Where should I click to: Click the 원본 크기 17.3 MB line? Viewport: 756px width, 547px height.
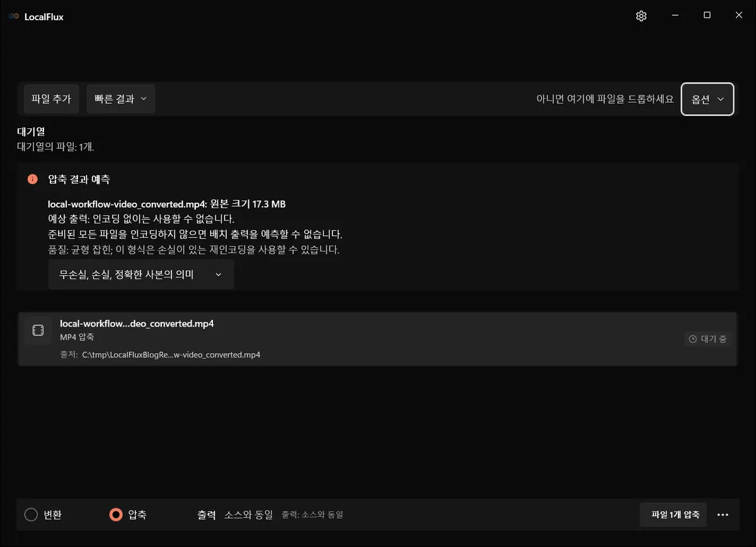point(167,205)
